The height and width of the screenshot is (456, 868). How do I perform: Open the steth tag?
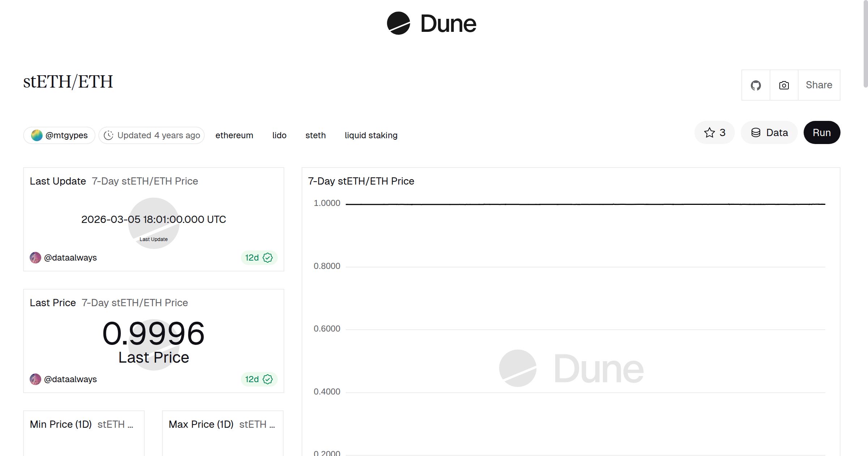(315, 135)
